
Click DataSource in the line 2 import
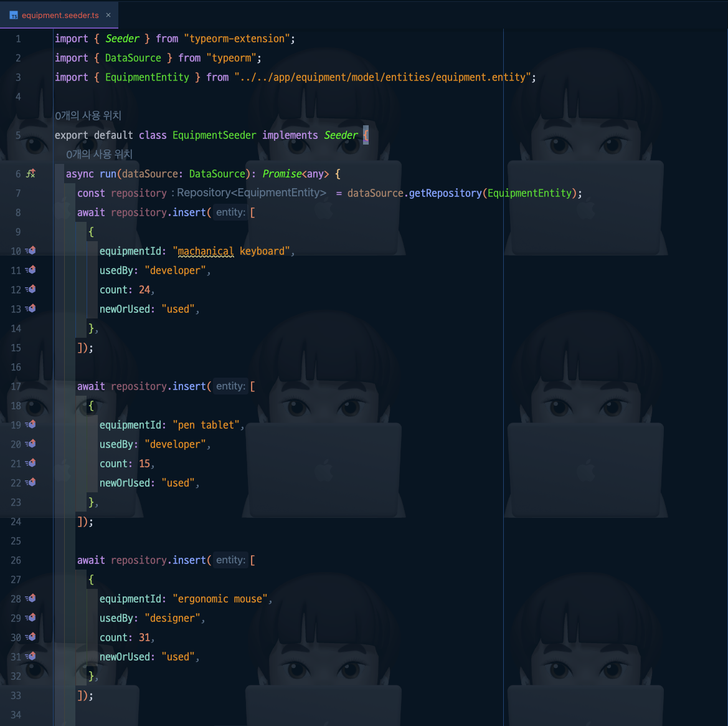(133, 58)
